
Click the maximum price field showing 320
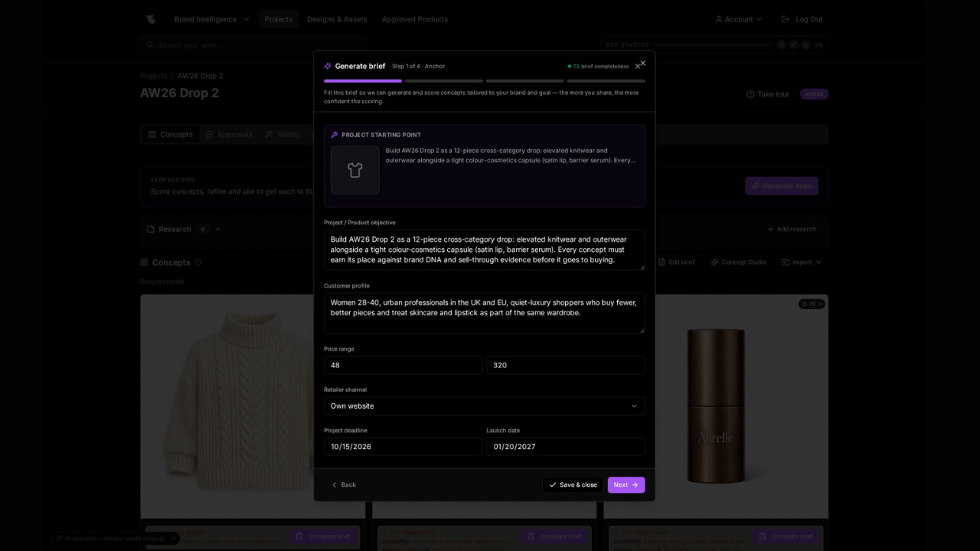(566, 365)
